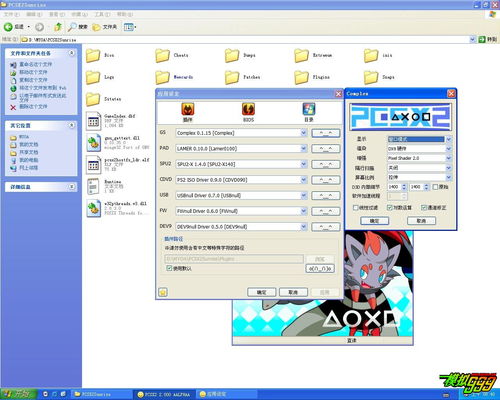Select the w32pthreads.v3.dll file icon
This screenshot has width=500, height=400.
pos(93,208)
